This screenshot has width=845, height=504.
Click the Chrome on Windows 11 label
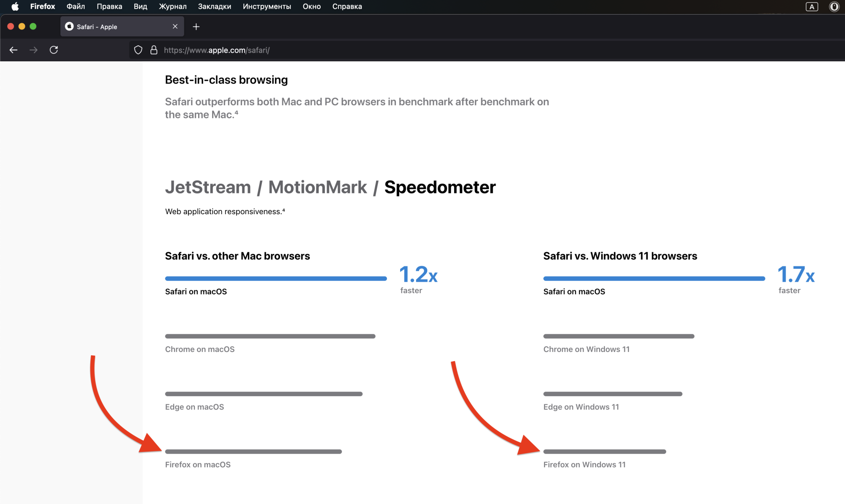pyautogui.click(x=586, y=349)
